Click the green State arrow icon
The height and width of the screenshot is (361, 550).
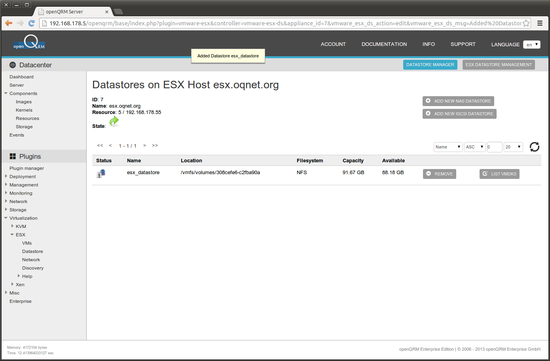114,121
